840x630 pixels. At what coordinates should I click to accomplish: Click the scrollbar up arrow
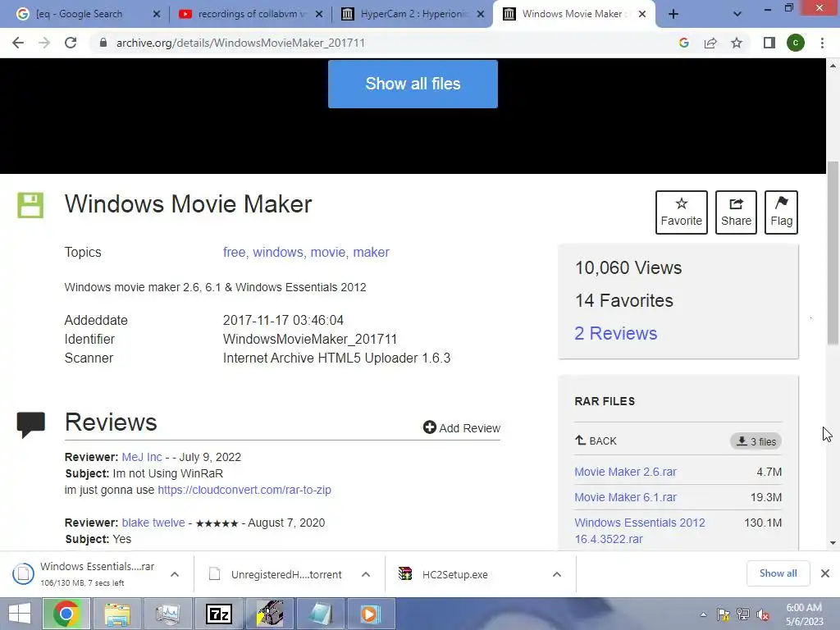click(833, 66)
